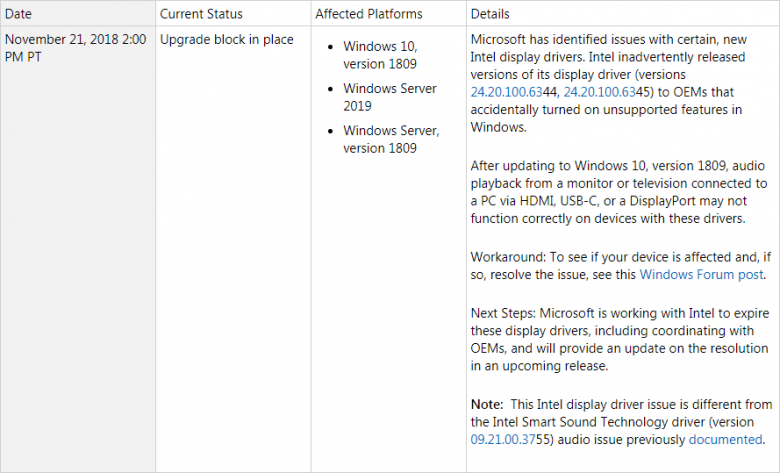Open the 24.20.100.6345 driver version link
Image resolution: width=780 pixels, height=473 pixels.
click(x=599, y=92)
